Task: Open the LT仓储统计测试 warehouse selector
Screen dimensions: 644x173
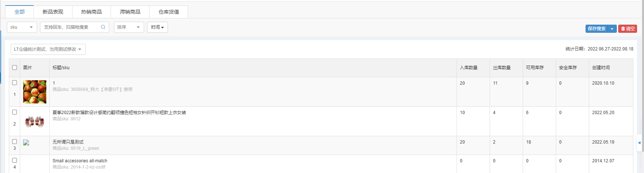Action: coord(48,49)
